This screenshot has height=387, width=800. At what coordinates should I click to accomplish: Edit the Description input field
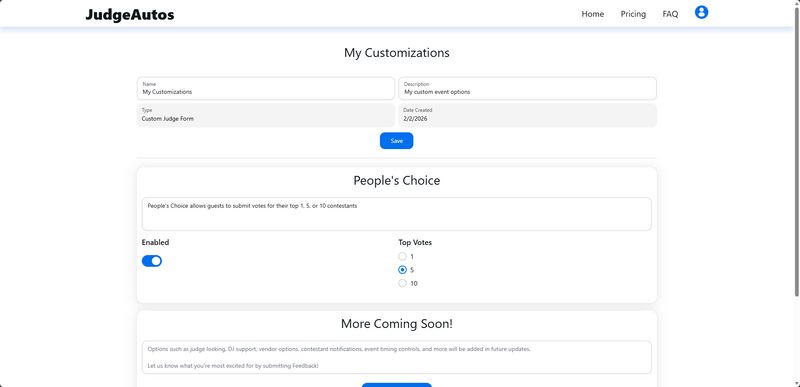tap(527, 88)
